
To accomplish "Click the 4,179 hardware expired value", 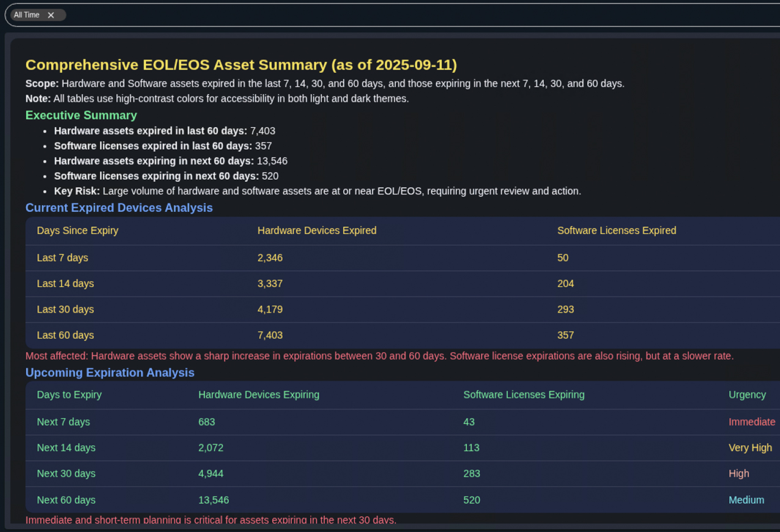I will point(270,309).
